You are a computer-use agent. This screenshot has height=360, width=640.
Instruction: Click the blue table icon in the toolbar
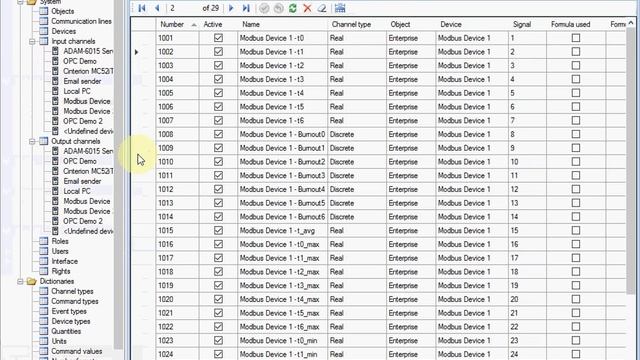tap(340, 8)
